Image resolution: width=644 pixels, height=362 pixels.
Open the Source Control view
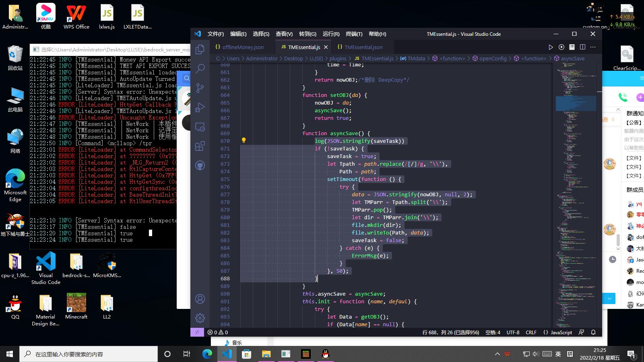(x=200, y=88)
